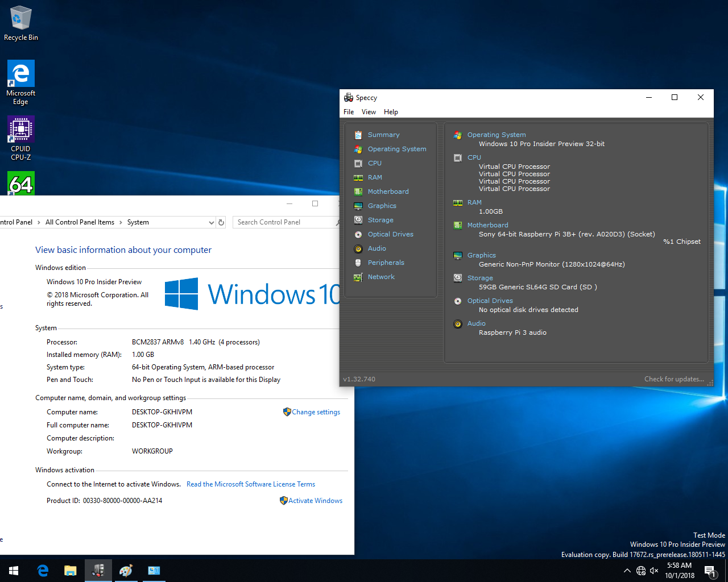Viewport: 728px width, 582px height.
Task: Click the muted volume tray icon
Action: coord(654,571)
